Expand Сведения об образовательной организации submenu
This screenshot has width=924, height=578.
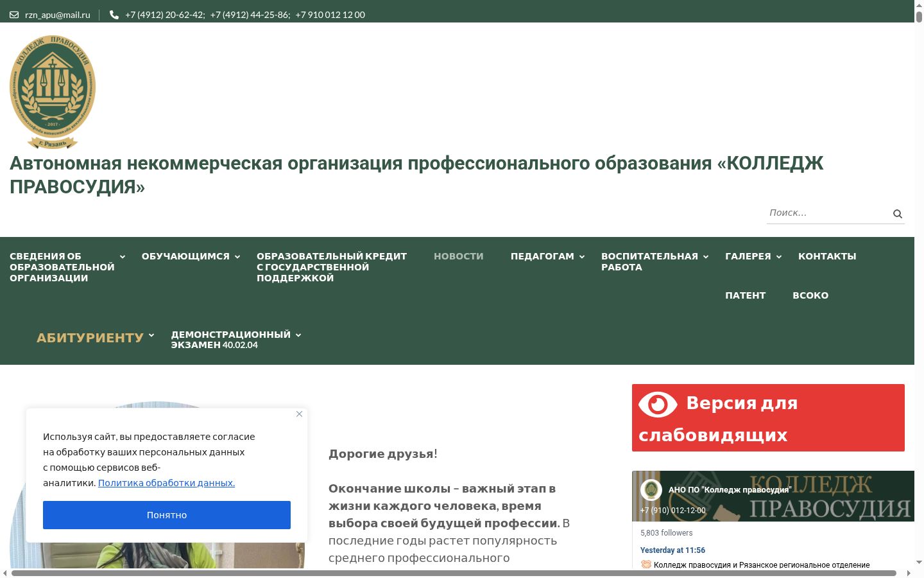point(123,257)
